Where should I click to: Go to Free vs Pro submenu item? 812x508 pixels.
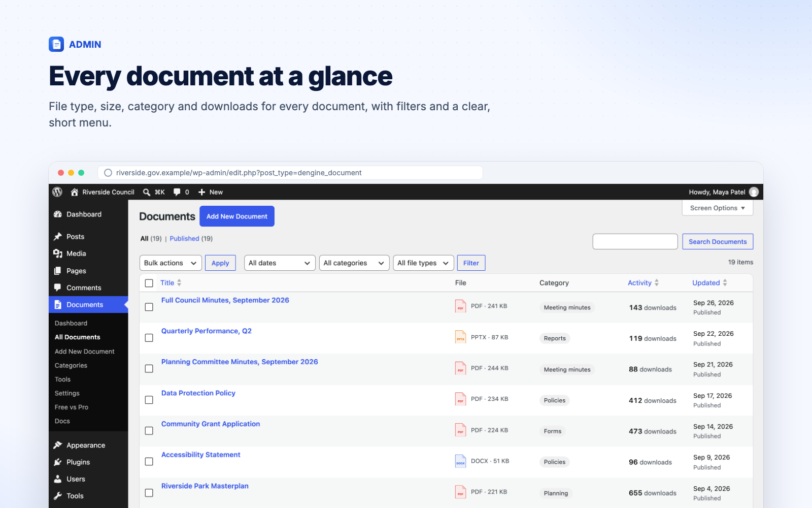pyautogui.click(x=72, y=407)
